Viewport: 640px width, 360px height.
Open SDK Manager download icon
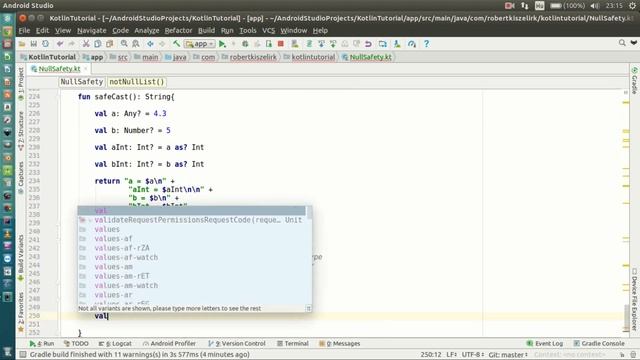pos(397,44)
